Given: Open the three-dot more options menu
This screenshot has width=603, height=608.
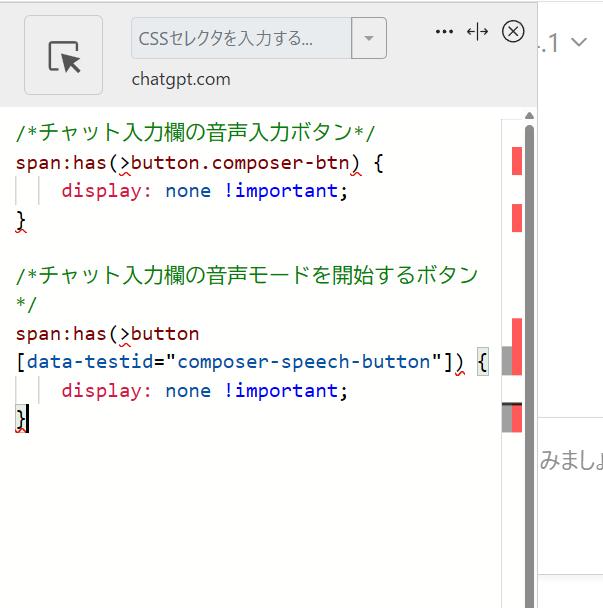Looking at the screenshot, I should (x=444, y=31).
